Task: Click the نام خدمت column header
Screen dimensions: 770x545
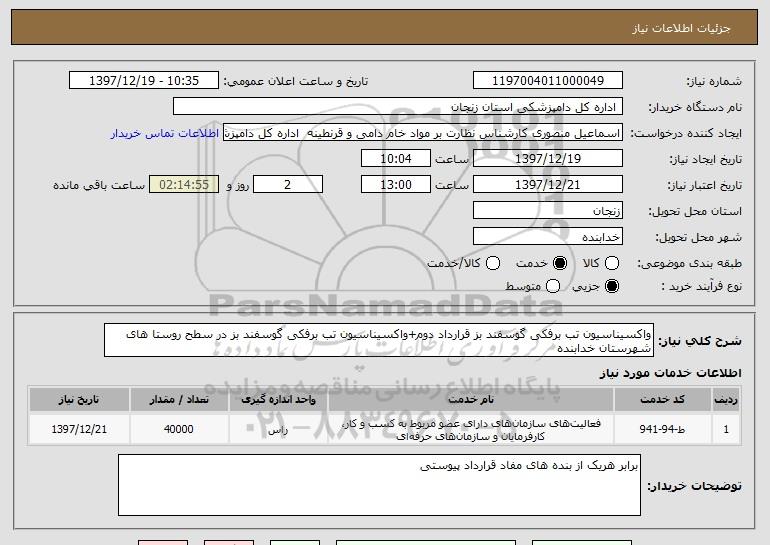Action: (x=470, y=400)
